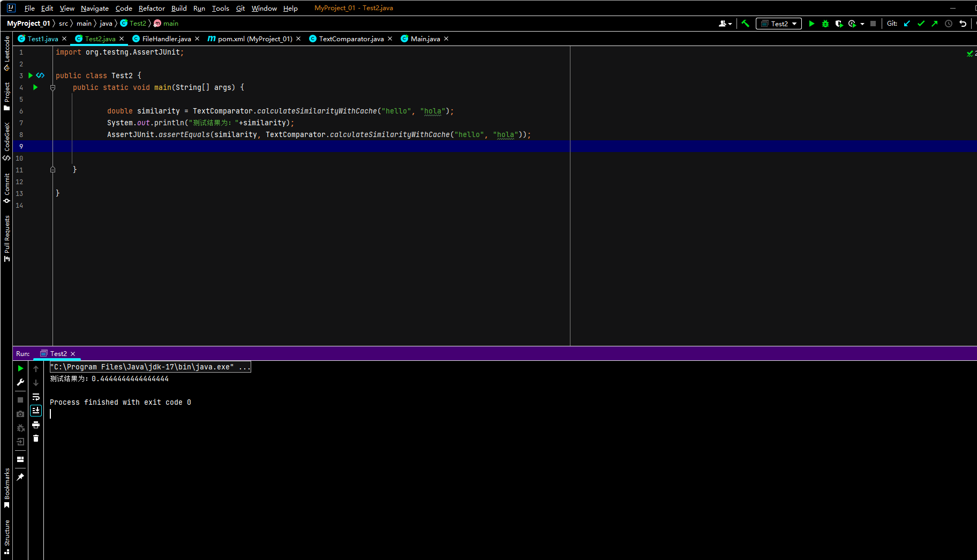Open the File menu
This screenshot has height=560, width=977.
click(x=29, y=8)
